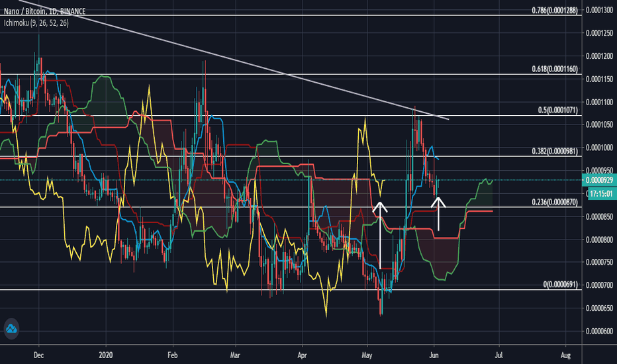
Task: Select the Nano / Bitcoin chart title
Action: 44,11
